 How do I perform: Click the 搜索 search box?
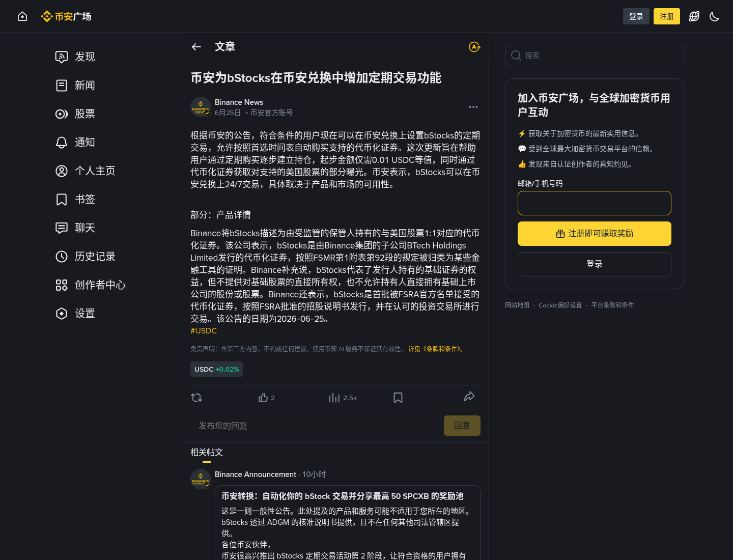click(x=595, y=55)
